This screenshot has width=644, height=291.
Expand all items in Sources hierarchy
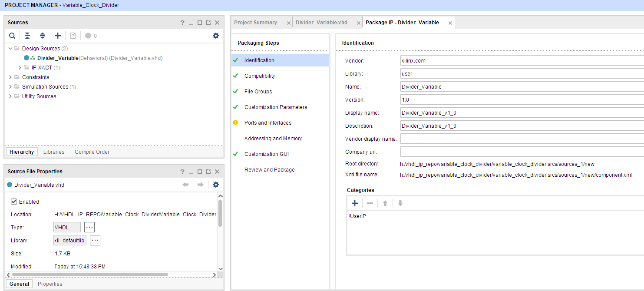coord(42,36)
